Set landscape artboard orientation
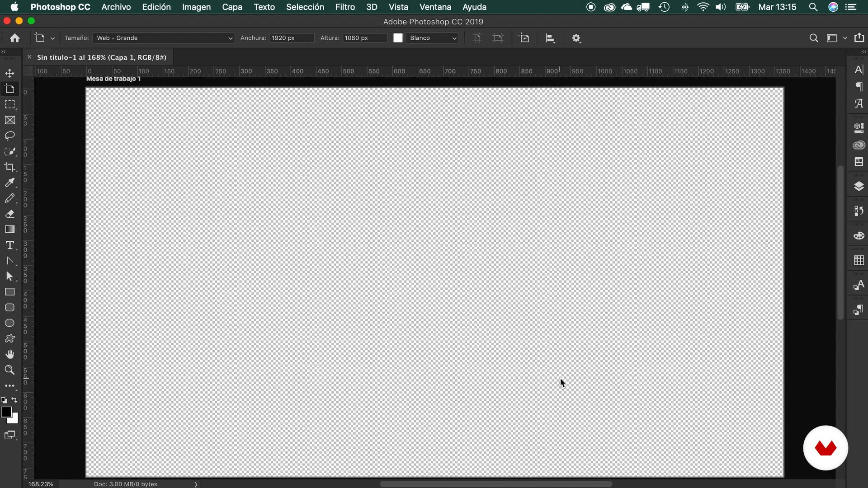 [498, 38]
